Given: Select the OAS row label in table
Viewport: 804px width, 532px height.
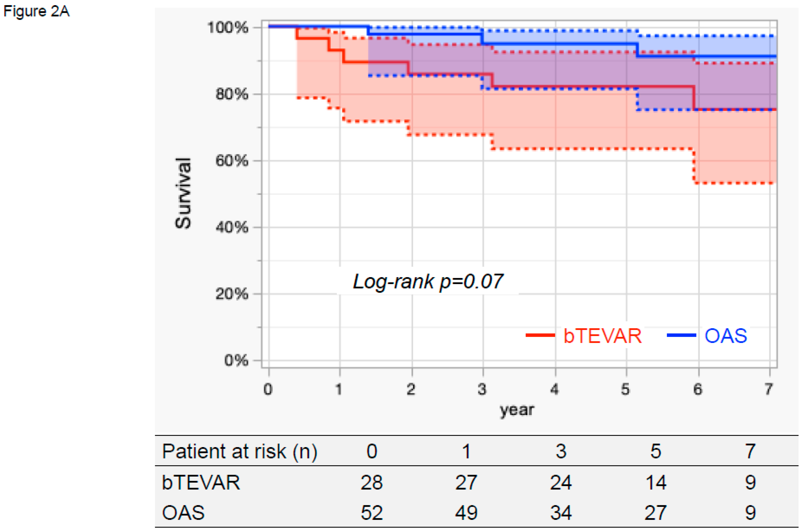Looking at the screenshot, I should [x=183, y=513].
